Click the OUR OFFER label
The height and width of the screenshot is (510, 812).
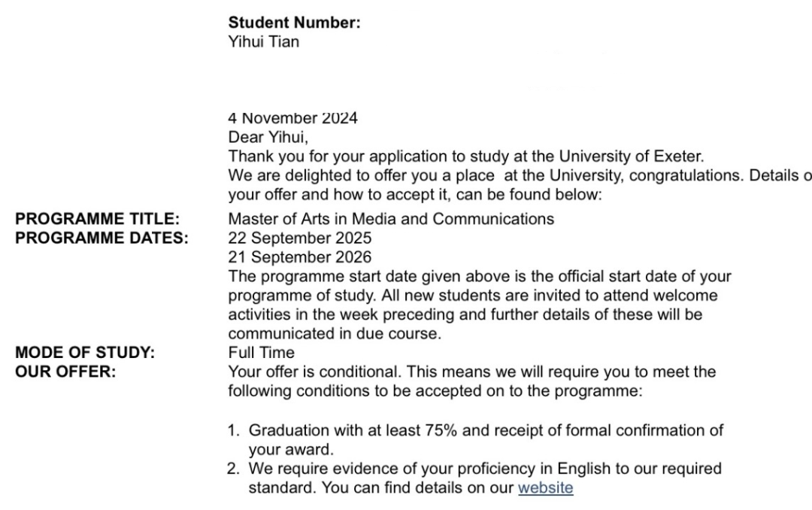click(65, 371)
